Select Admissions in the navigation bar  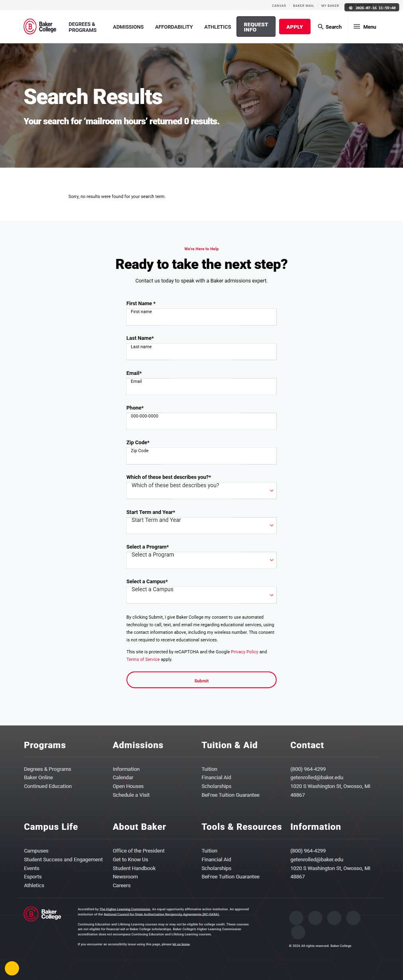(128, 27)
